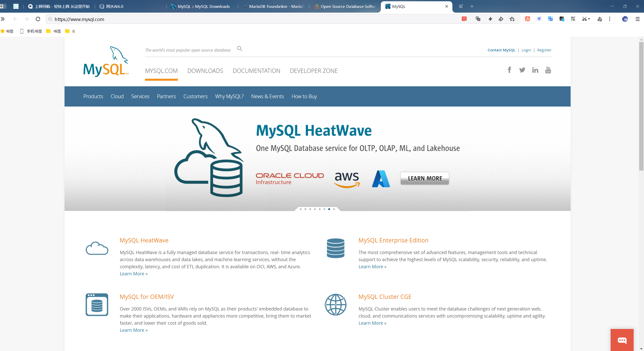
Task: Switch to MariaDB Foundation browser tab
Action: (274, 6)
